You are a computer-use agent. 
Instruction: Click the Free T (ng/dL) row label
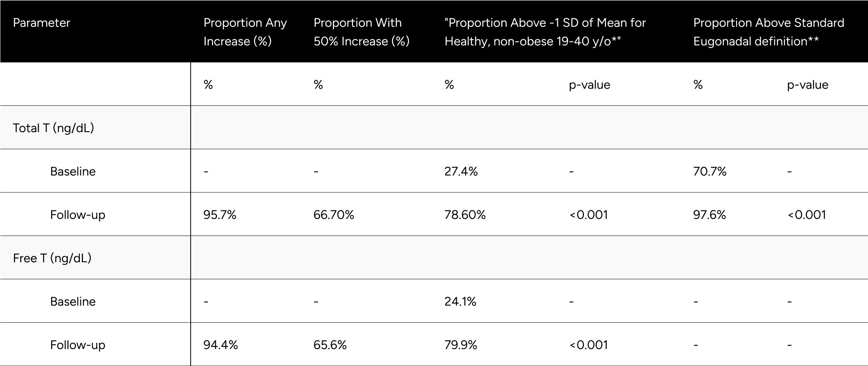tap(52, 258)
